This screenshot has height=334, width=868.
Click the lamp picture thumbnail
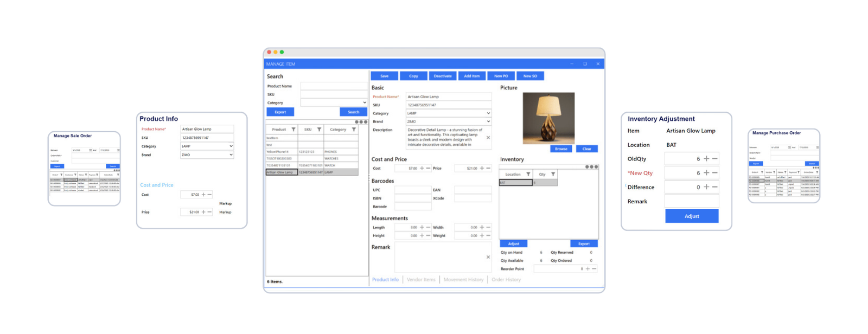pyautogui.click(x=548, y=118)
